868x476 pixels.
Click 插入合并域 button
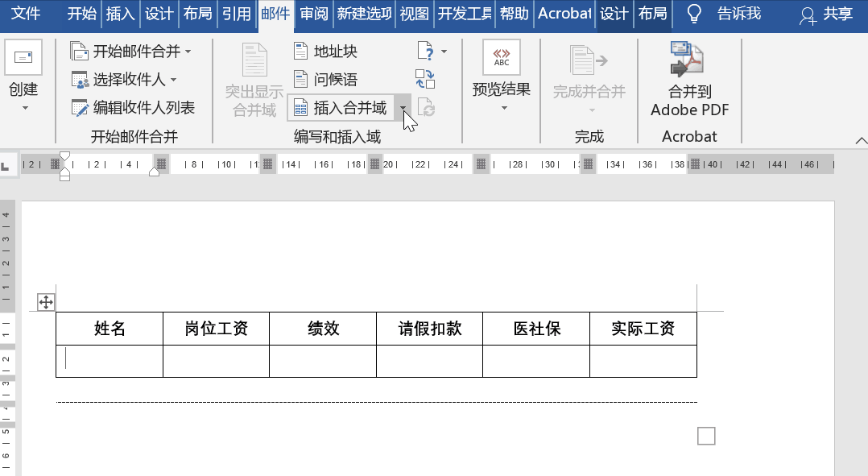coord(341,107)
